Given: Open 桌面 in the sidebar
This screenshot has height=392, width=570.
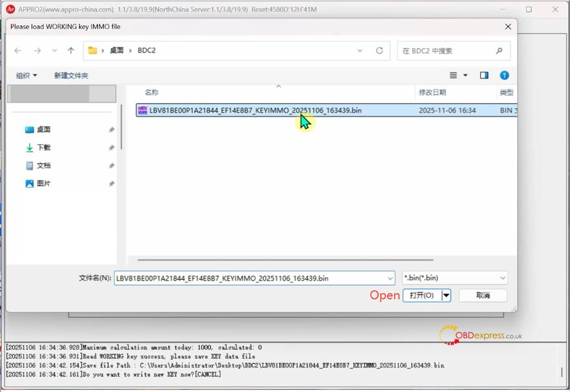Looking at the screenshot, I should coord(44,130).
